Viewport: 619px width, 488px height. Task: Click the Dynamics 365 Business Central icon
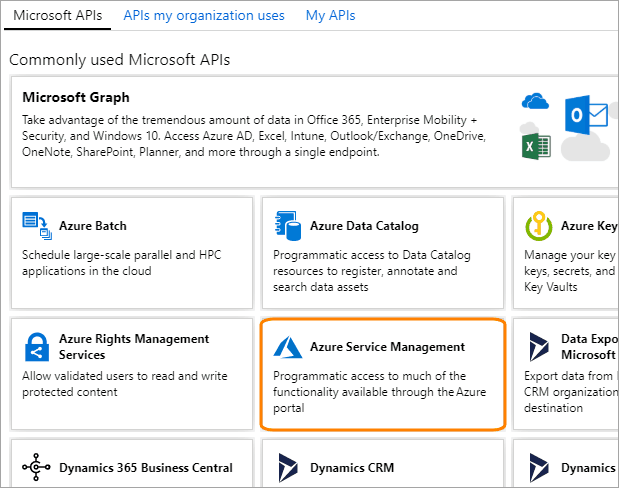(36, 468)
